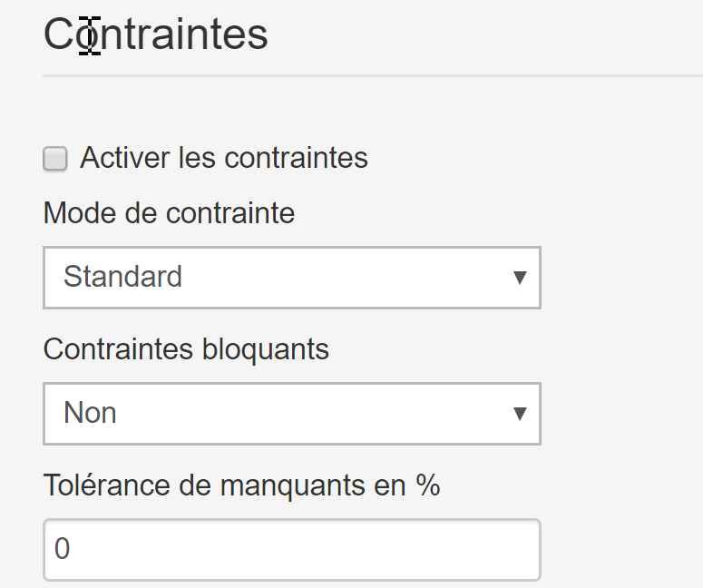
Task: Enable the Activer les contraintes checkbox
Action: pos(55,159)
